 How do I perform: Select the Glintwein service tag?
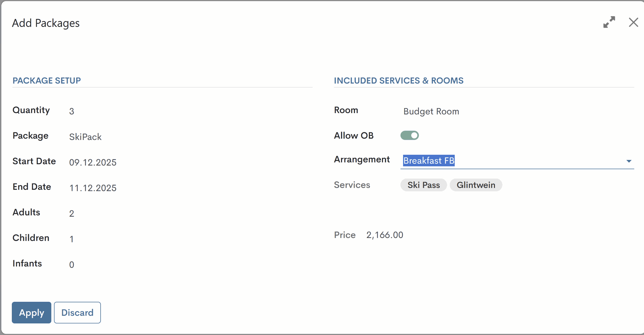[x=476, y=185]
